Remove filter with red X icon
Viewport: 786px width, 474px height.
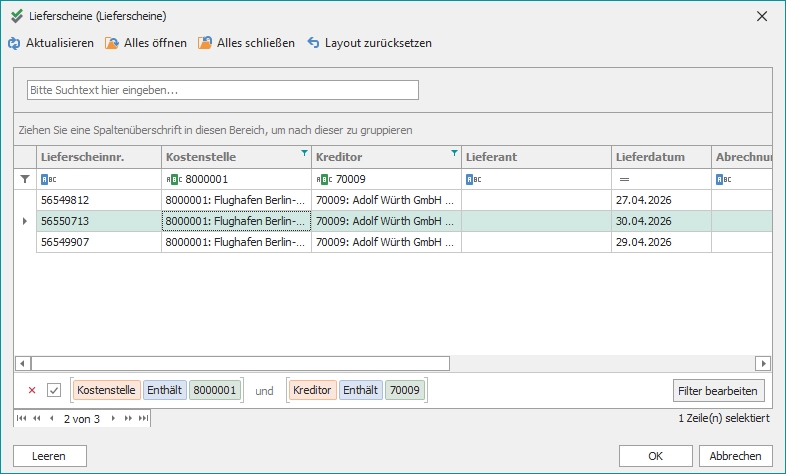32,390
